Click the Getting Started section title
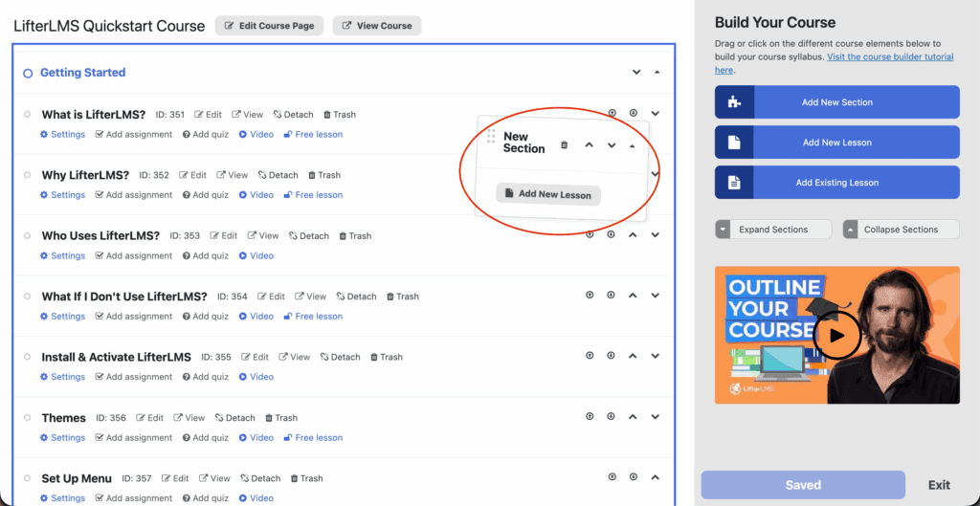Screen dimensions: 980x506 (82, 73)
